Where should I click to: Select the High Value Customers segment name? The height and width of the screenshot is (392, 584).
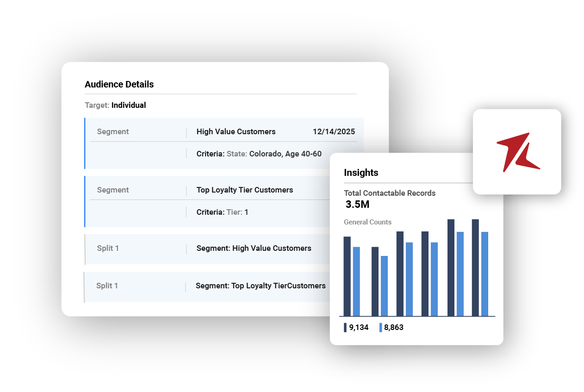[236, 131]
